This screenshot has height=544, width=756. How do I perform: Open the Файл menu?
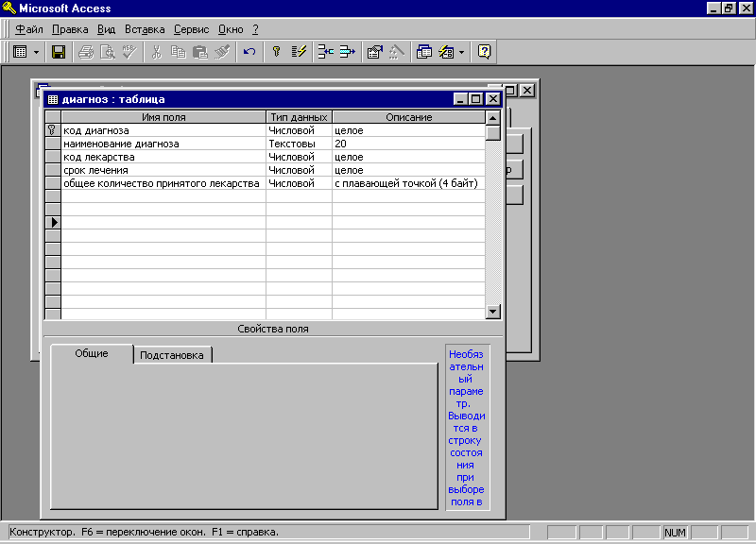pyautogui.click(x=29, y=29)
